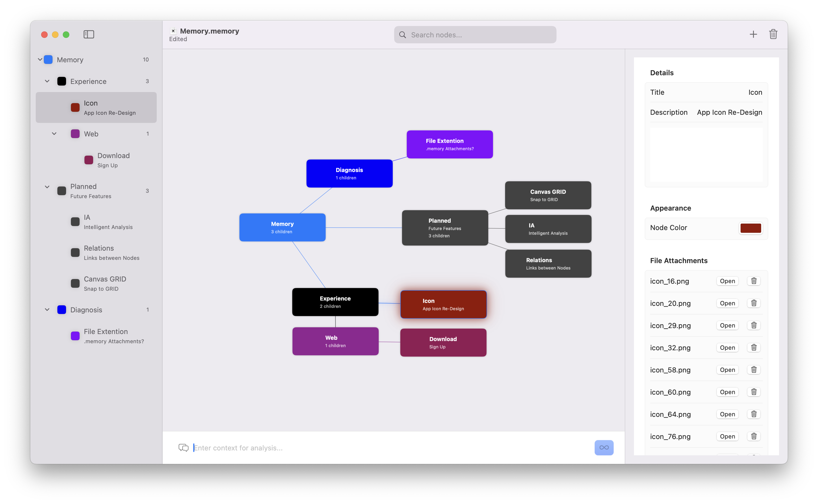Screen dimensions: 818x504
Task: Click the chat bubbles analysis icon
Action: pyautogui.click(x=183, y=448)
